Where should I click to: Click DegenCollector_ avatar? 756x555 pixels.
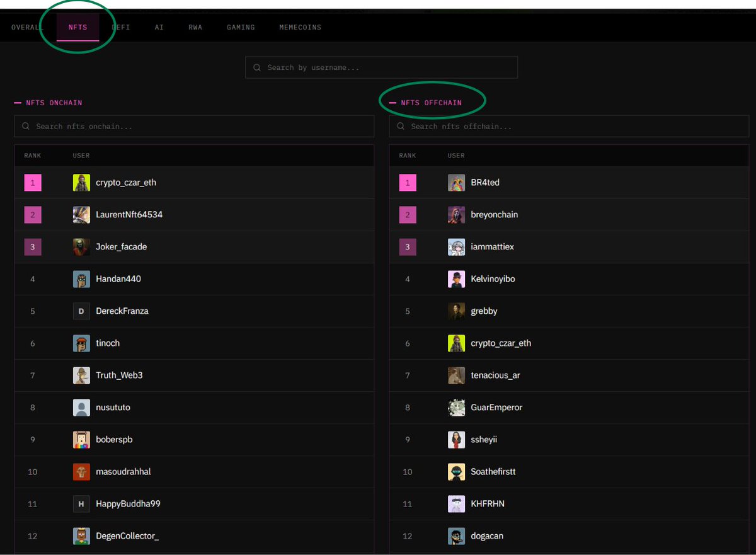[x=81, y=536]
